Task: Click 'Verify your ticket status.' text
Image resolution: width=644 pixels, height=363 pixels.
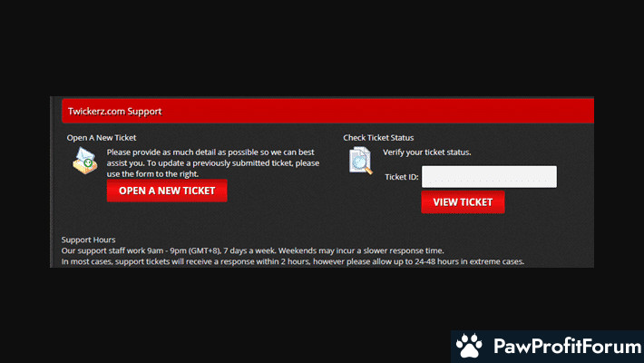Action: click(426, 152)
